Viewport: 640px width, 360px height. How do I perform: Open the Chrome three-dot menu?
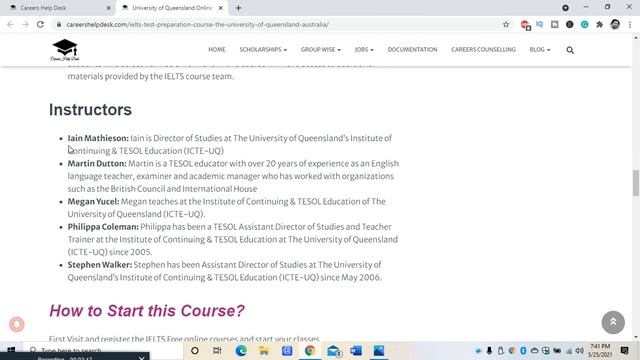630,24
